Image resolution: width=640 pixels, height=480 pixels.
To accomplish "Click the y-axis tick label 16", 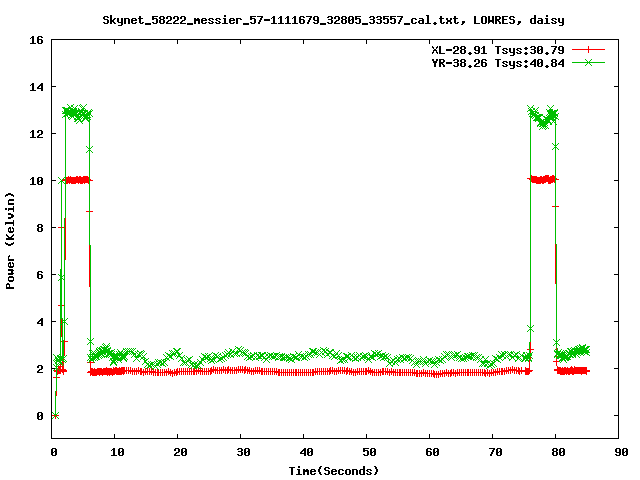I will click(36, 40).
